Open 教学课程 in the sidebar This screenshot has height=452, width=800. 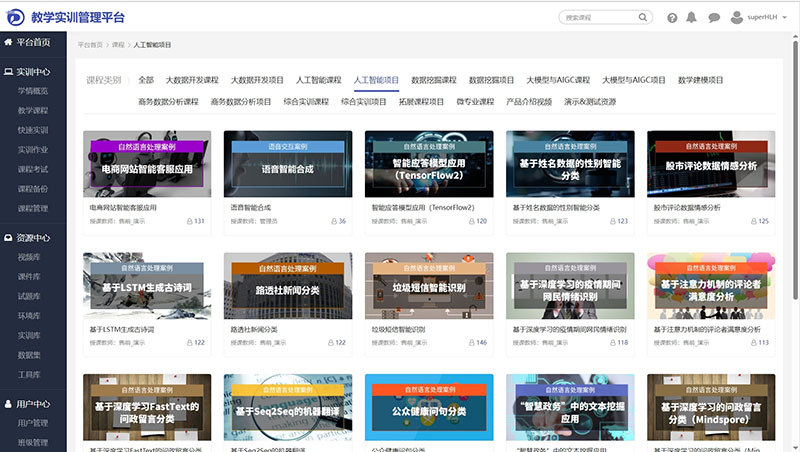[33, 110]
